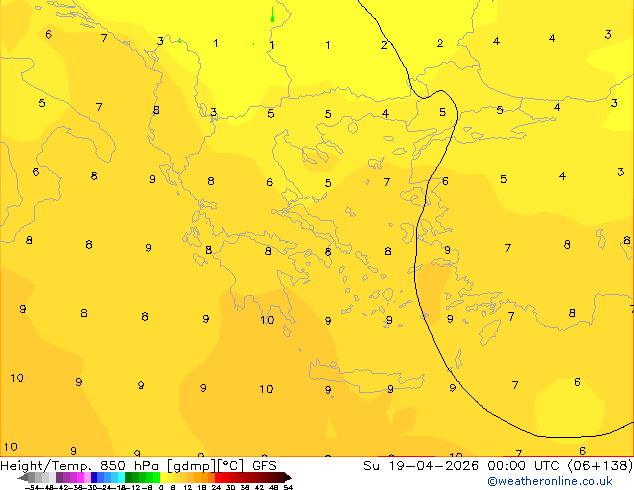Click the right dark arrow of the color scale

tap(288, 478)
